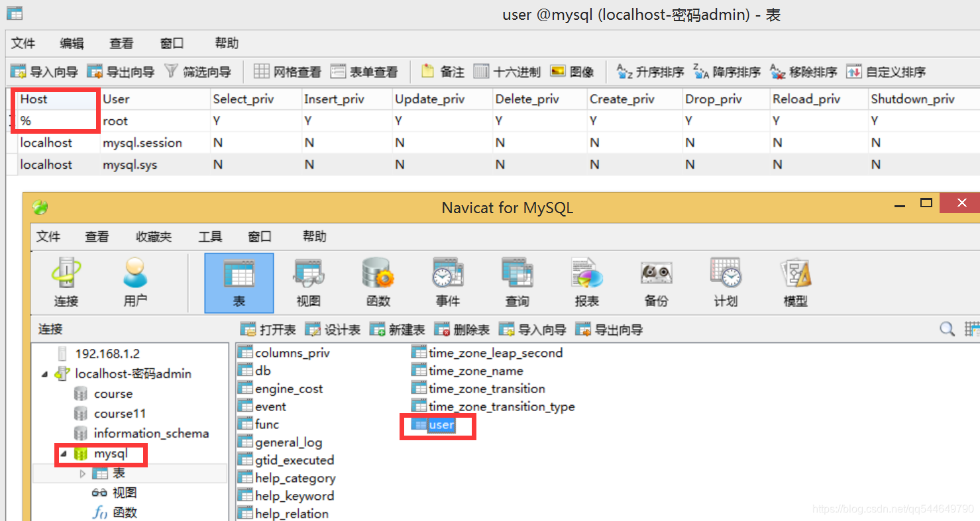980x521 pixels.
Task: Click 导出向导 in Navicat object toolbar
Action: pos(609,329)
